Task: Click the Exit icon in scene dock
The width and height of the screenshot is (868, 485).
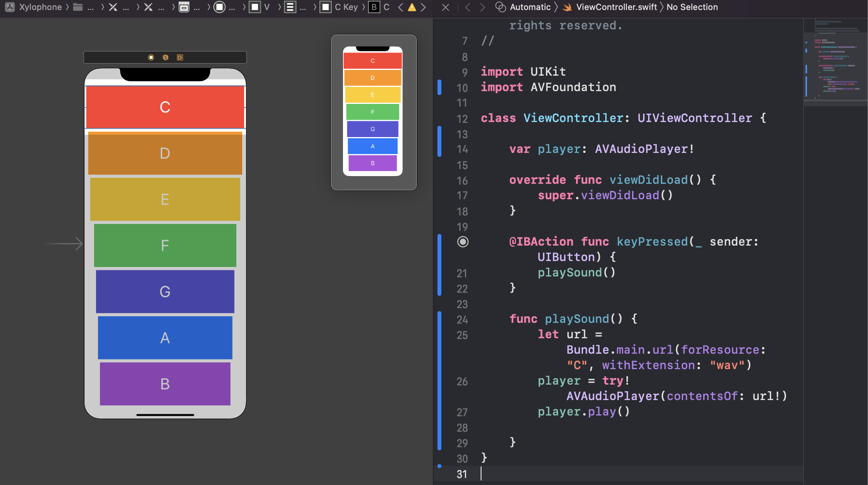Action: coord(180,57)
